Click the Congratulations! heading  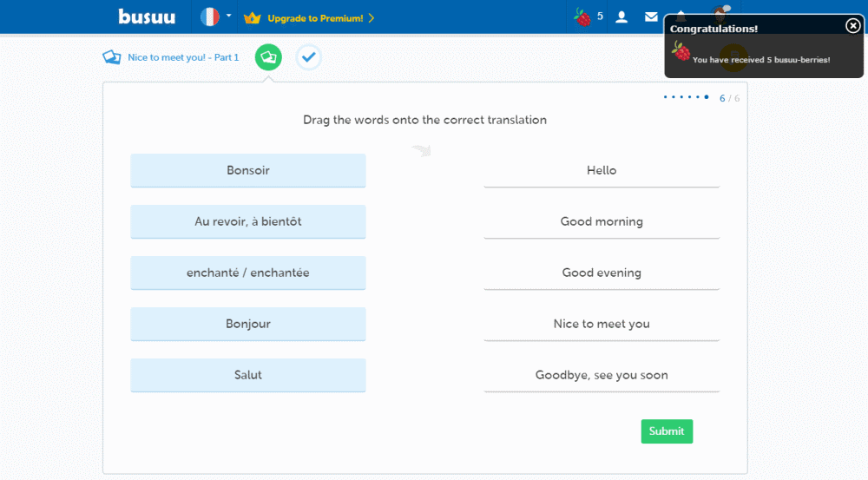pyautogui.click(x=713, y=29)
